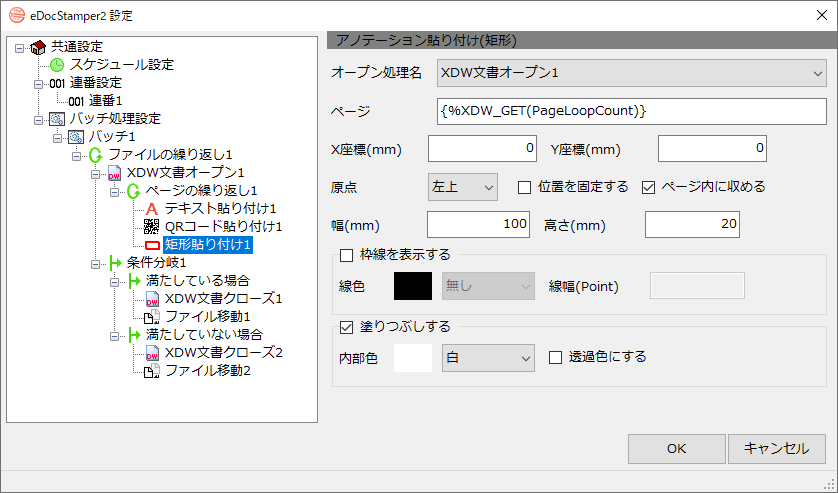Click the QR code icon of QRコード貼り付け1

[152, 227]
